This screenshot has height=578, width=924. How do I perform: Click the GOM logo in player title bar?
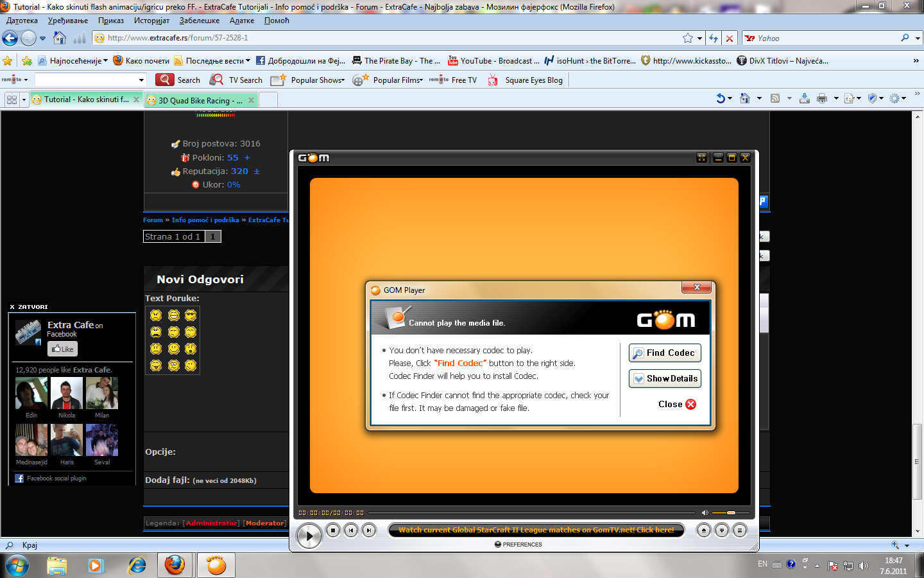[314, 158]
